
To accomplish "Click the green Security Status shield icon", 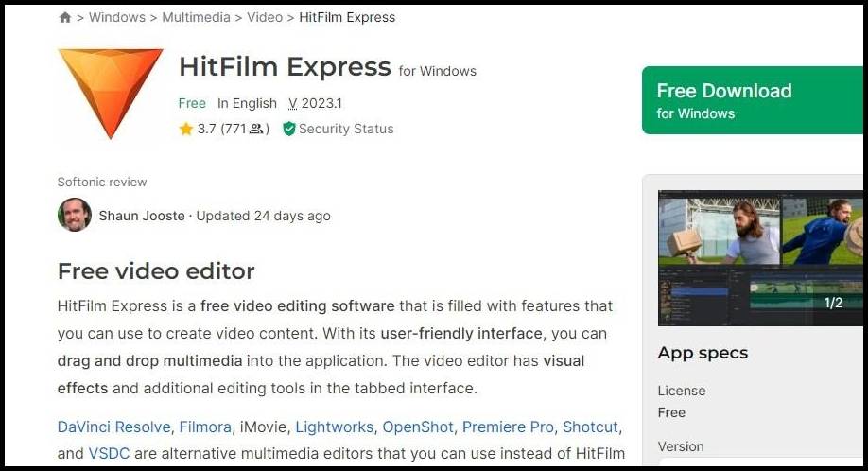I will [289, 130].
